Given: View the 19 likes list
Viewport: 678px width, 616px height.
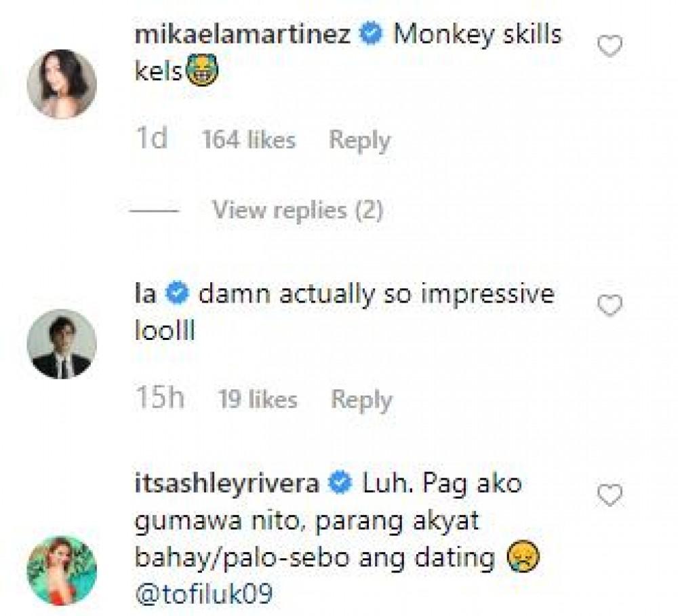Looking at the screenshot, I should pyautogui.click(x=258, y=400).
